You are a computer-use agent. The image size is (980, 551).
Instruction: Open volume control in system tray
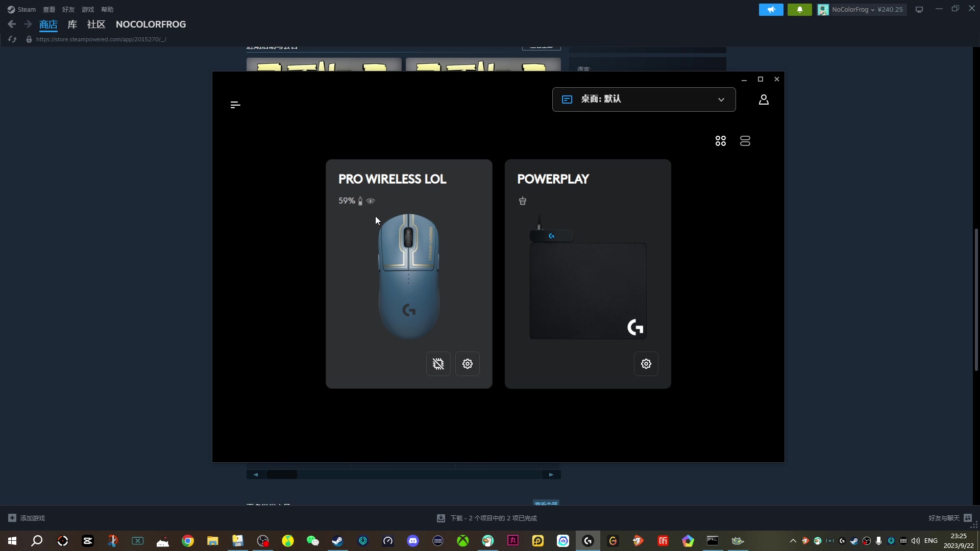pos(915,541)
